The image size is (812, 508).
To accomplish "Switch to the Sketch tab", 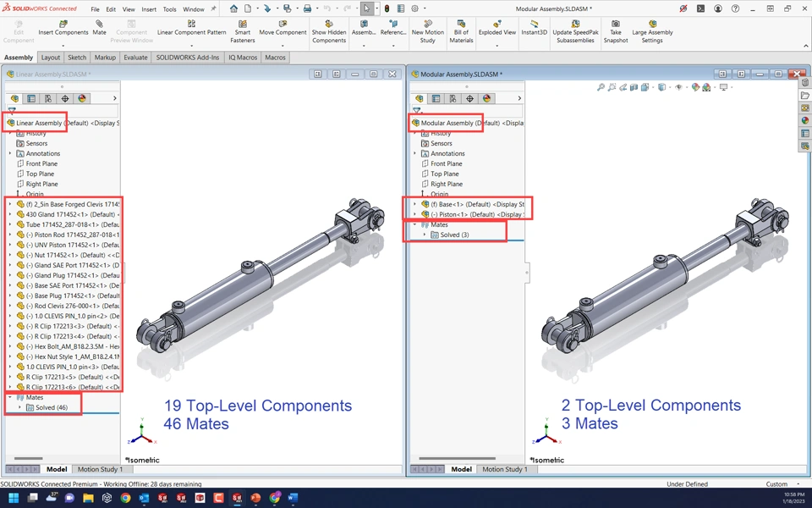I will (77, 58).
